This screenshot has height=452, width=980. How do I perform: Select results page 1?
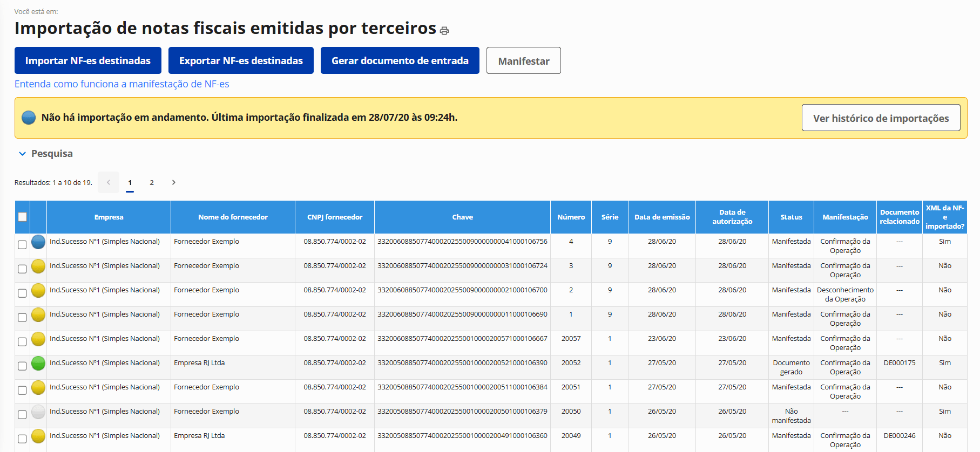130,182
